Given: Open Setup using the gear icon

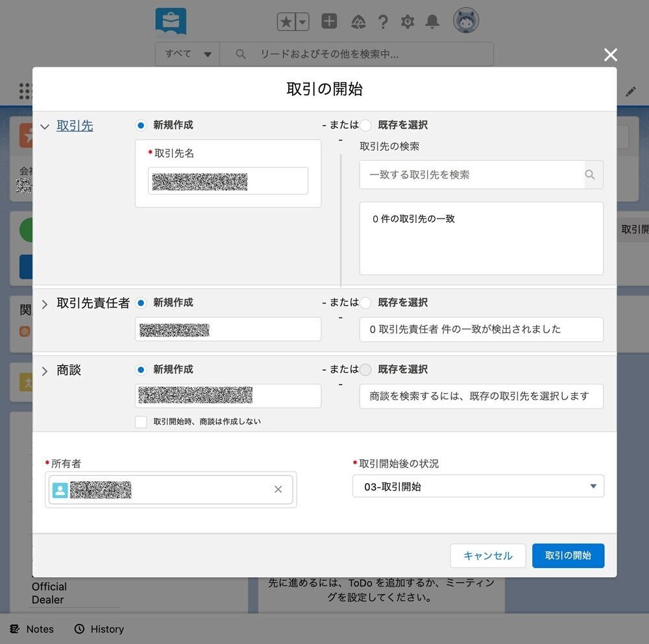Looking at the screenshot, I should (x=408, y=21).
